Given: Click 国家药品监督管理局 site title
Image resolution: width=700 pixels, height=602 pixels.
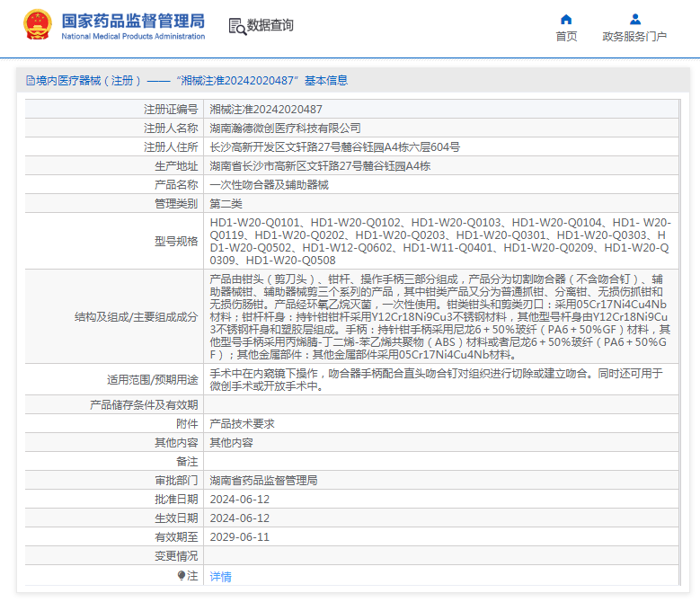Looking at the screenshot, I should (x=133, y=20).
